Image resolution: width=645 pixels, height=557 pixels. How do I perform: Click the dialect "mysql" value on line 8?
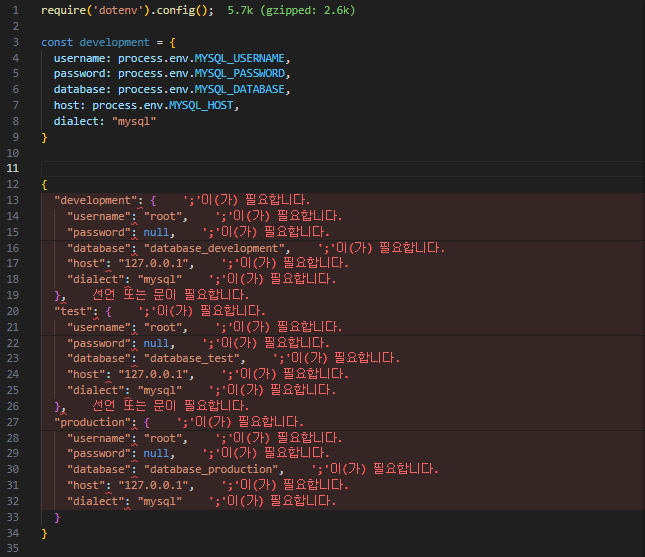tap(134, 121)
